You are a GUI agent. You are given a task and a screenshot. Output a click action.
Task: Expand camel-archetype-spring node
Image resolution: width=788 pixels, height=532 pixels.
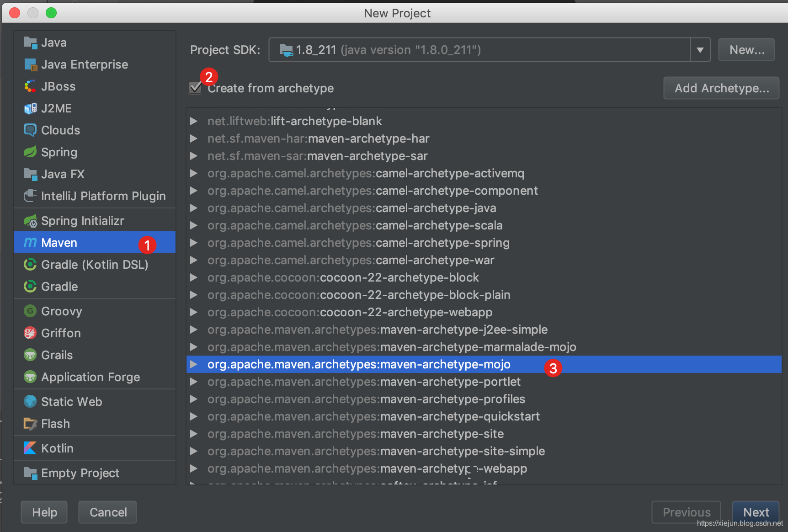pyautogui.click(x=194, y=243)
